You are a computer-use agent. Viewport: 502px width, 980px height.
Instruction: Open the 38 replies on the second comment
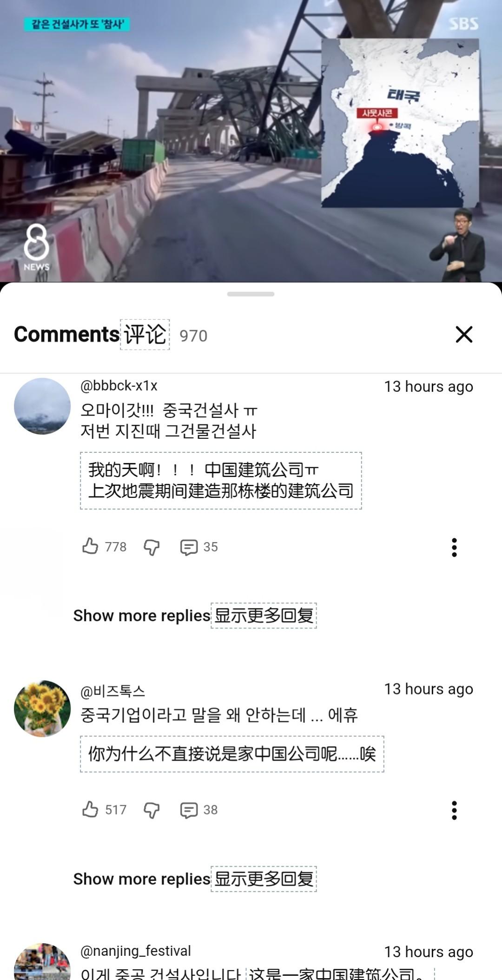tap(199, 810)
